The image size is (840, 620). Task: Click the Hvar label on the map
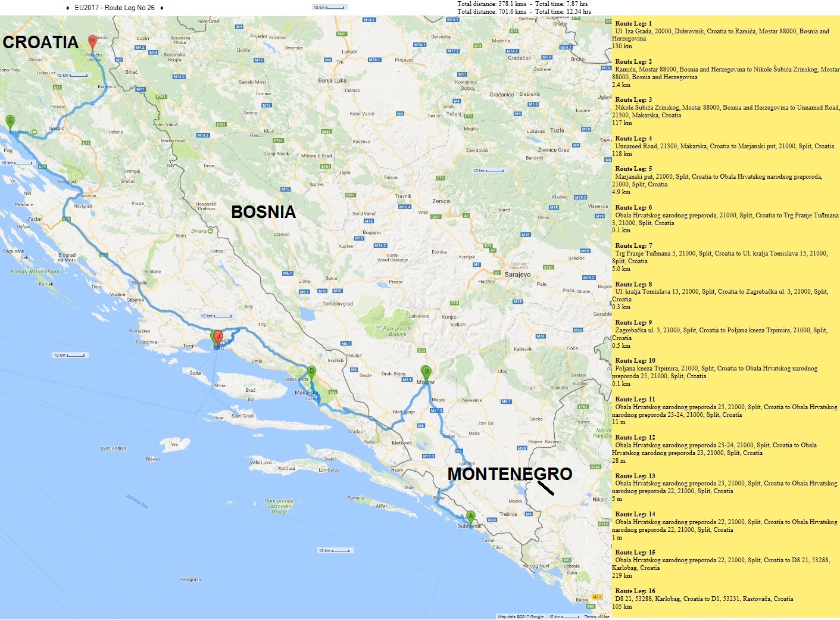click(x=218, y=418)
